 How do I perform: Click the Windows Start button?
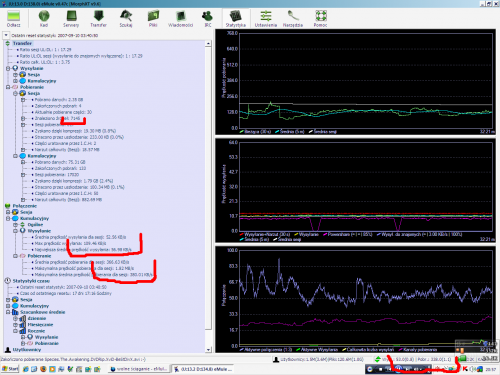10,369
